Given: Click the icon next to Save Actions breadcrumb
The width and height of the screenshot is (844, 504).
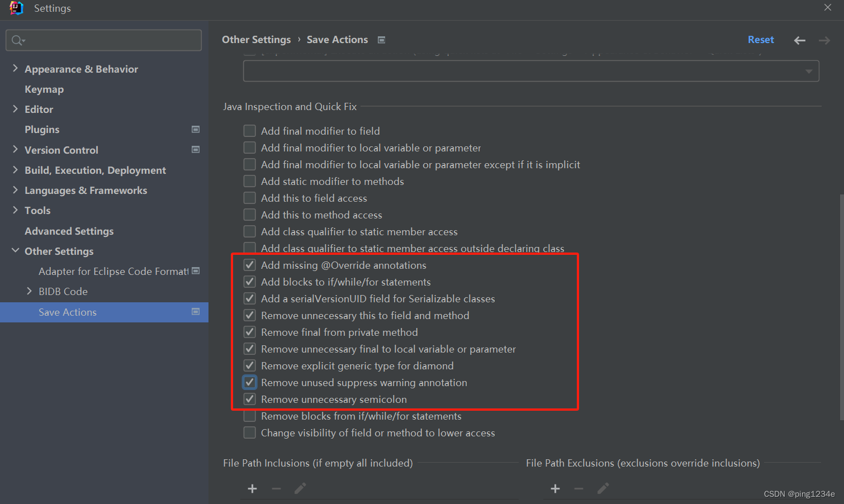Looking at the screenshot, I should pos(381,40).
